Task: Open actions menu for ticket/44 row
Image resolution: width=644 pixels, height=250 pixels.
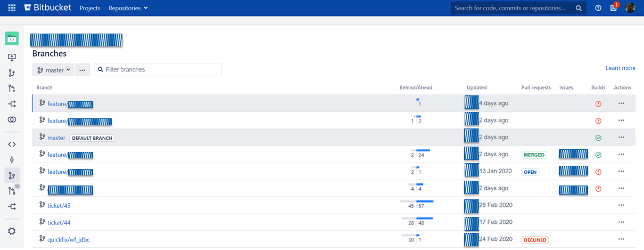Action: 621,222
